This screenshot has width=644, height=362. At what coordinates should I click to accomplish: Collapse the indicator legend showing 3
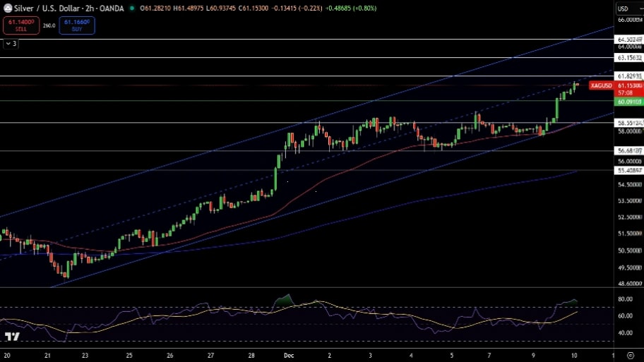[11, 44]
